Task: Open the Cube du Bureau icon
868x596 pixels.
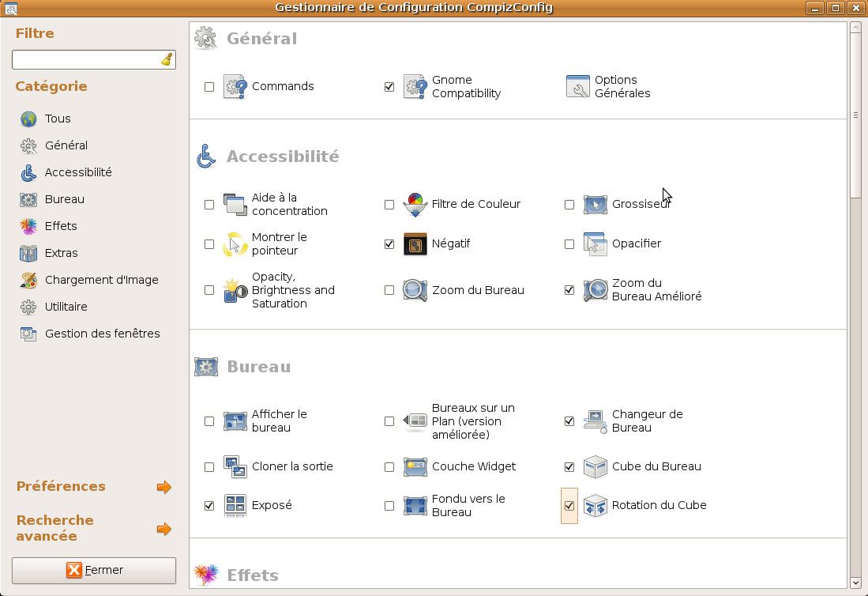Action: (x=595, y=467)
